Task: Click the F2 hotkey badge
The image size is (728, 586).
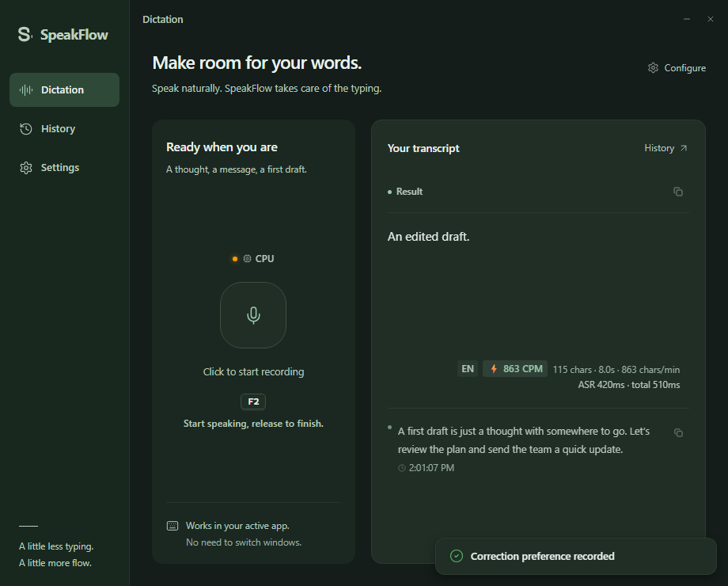Action: 253,401
